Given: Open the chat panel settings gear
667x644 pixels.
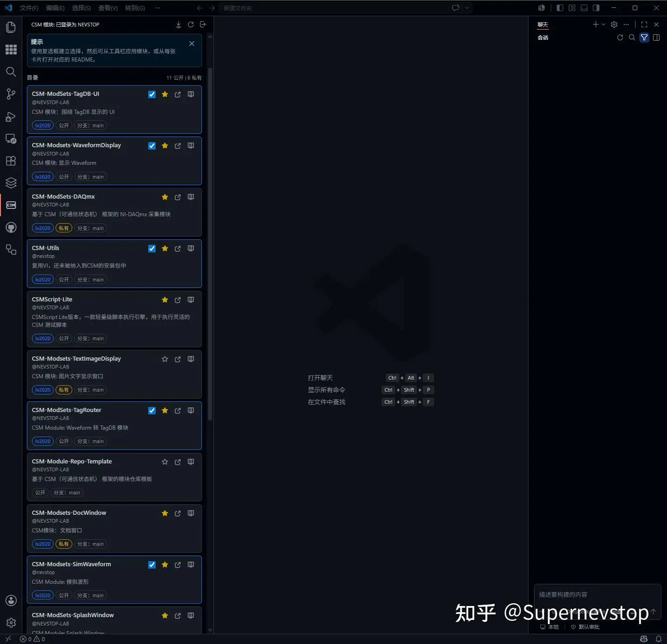Looking at the screenshot, I should (614, 25).
